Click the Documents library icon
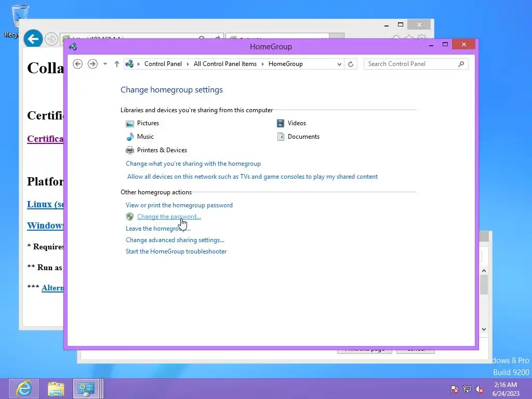532x399 pixels. click(281, 137)
